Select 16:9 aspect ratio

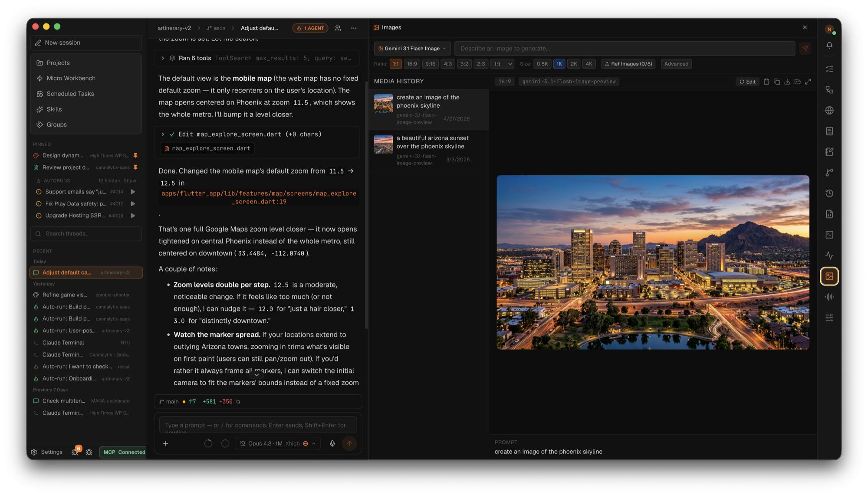click(x=412, y=64)
